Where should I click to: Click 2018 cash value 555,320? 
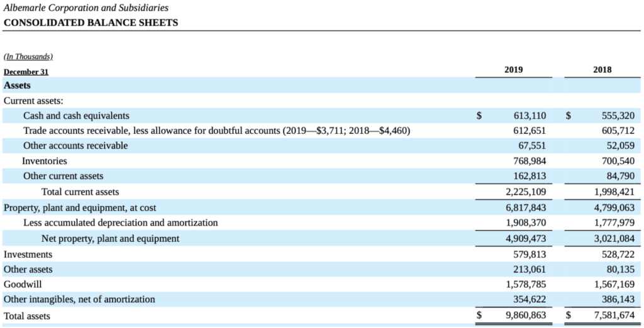point(618,116)
